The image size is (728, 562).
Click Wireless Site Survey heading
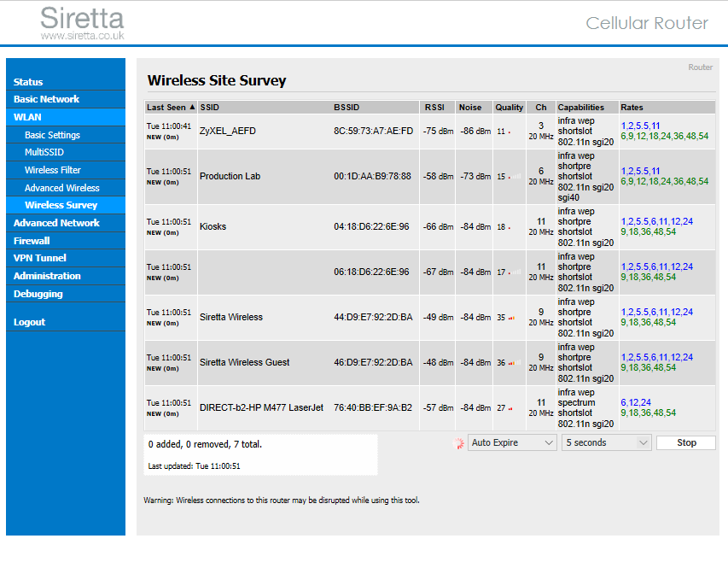click(x=217, y=80)
